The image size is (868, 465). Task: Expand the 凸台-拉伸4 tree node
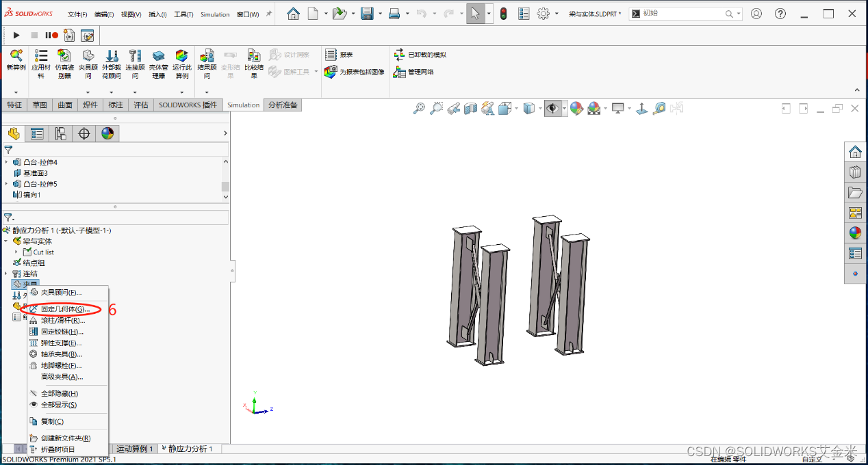6,162
